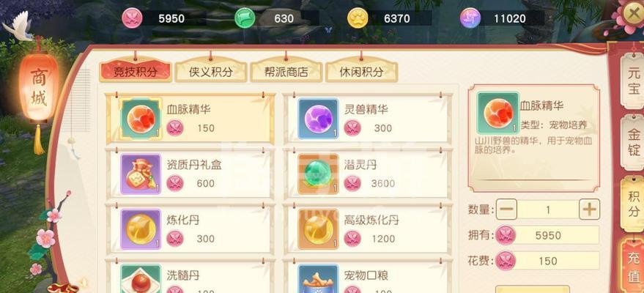Increase quantity with the plus button
This screenshot has height=293, width=644.
(589, 209)
